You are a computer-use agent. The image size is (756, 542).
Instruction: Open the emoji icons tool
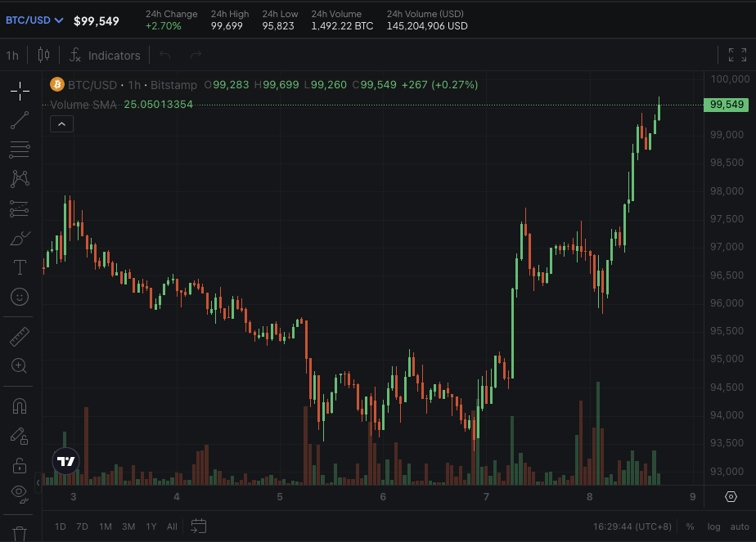click(x=20, y=296)
